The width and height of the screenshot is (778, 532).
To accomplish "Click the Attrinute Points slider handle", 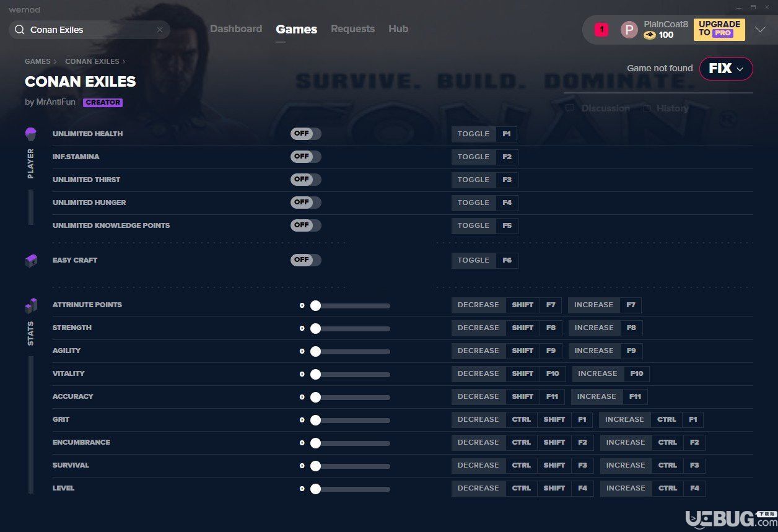I will point(315,305).
